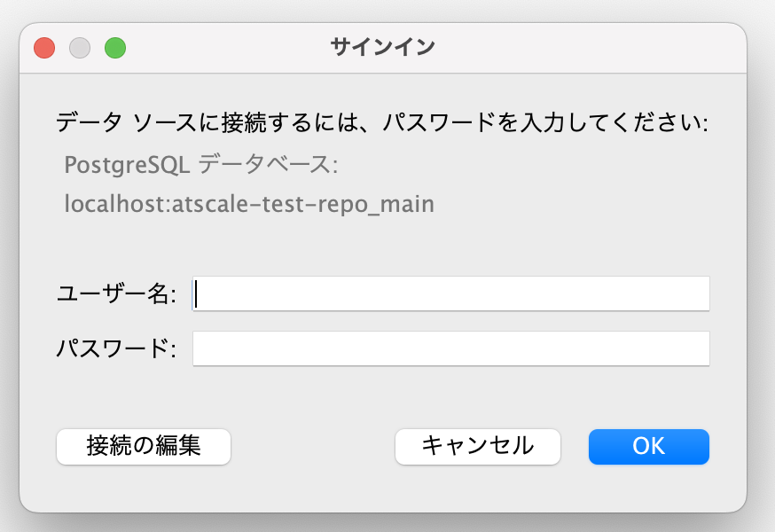Open 接続の編集 to edit connection
Image resolution: width=775 pixels, height=532 pixels.
click(144, 446)
